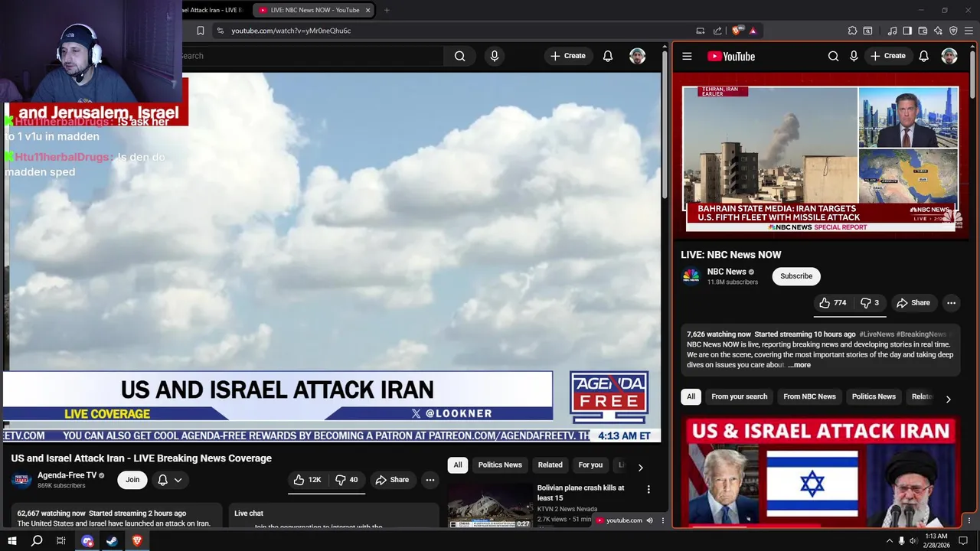Click search magnifier in right YouTube window

[833, 56]
